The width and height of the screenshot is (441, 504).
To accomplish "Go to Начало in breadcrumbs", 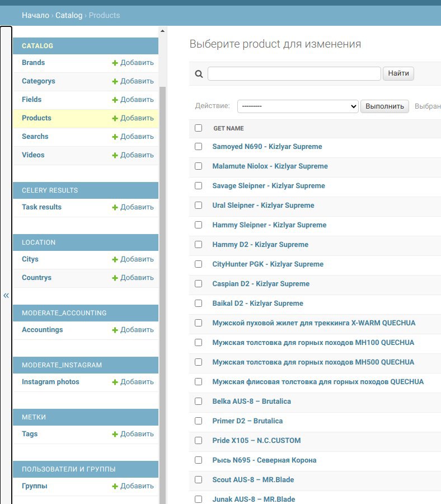I will pyautogui.click(x=35, y=15).
